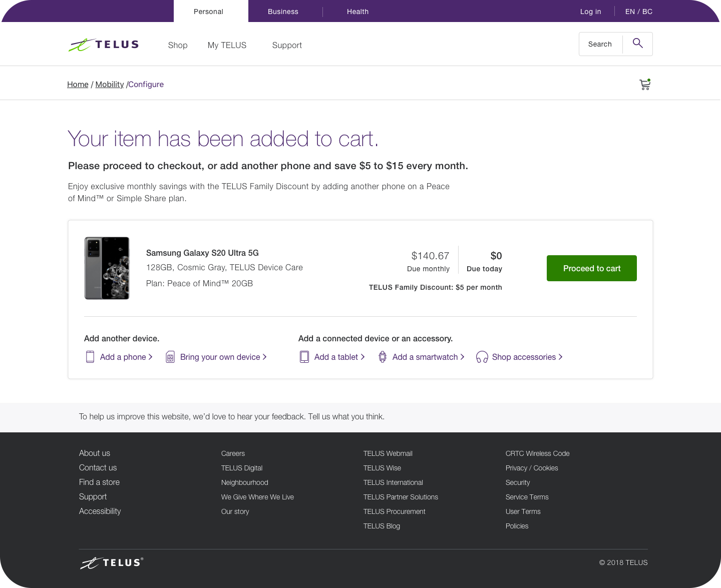
Task: Open the TELUS Wise link
Action: [382, 468]
